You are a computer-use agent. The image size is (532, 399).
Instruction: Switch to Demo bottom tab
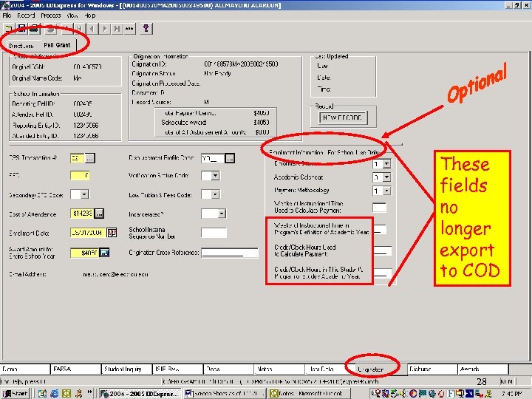25,369
